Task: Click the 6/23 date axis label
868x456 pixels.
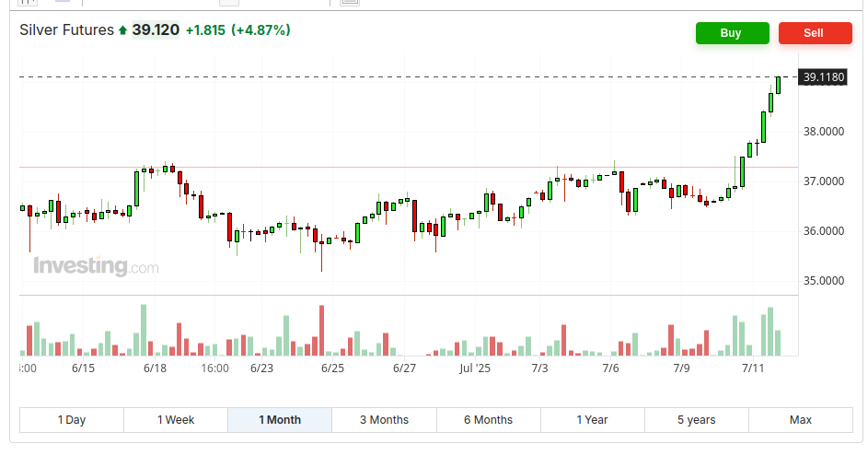Action: [261, 368]
